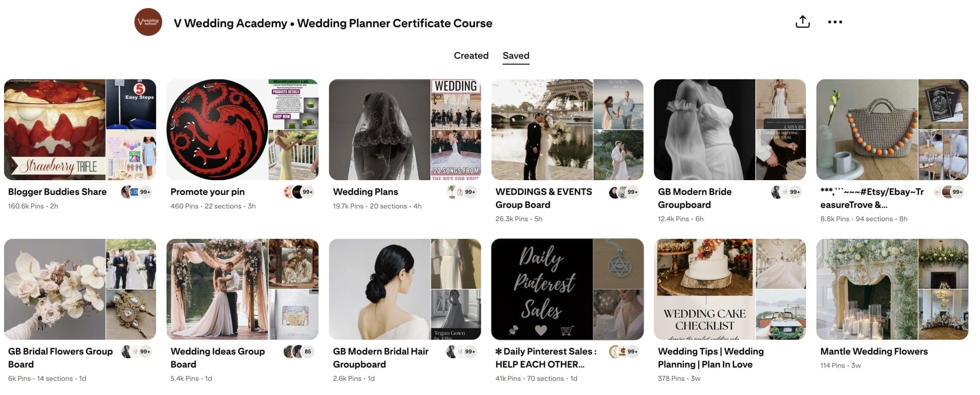Image resolution: width=980 pixels, height=395 pixels.
Task: Click the Strawberry Trifle cover image
Action: point(55,130)
